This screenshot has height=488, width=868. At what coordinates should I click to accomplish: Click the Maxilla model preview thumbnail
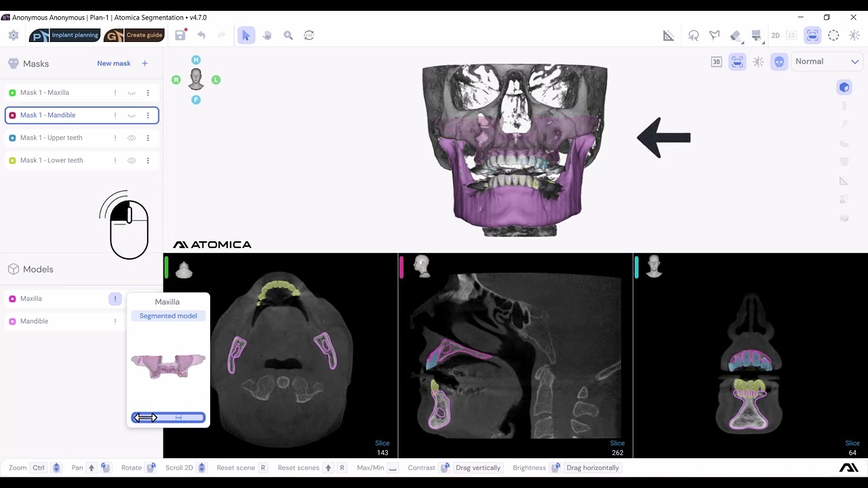tap(168, 366)
